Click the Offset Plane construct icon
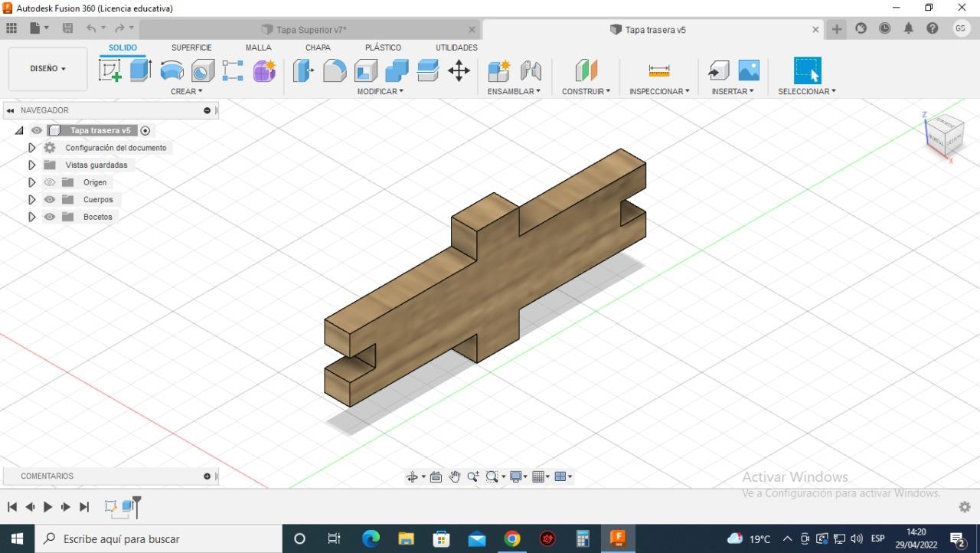980x553 pixels. [x=586, y=70]
